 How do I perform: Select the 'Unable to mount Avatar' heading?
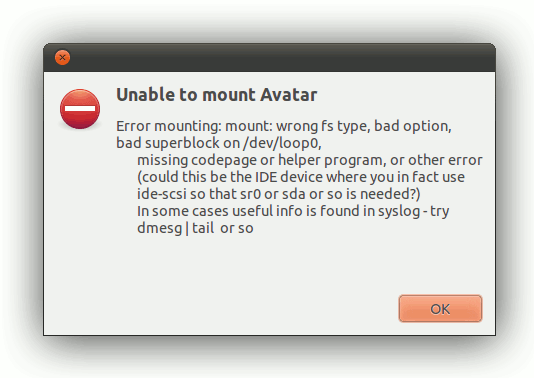(217, 95)
